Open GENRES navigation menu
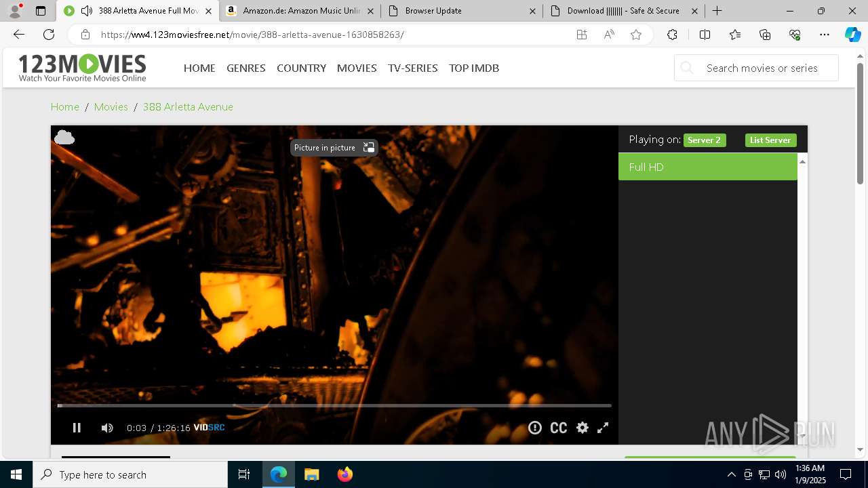Screen dimensions: 868x488 pos(246,68)
